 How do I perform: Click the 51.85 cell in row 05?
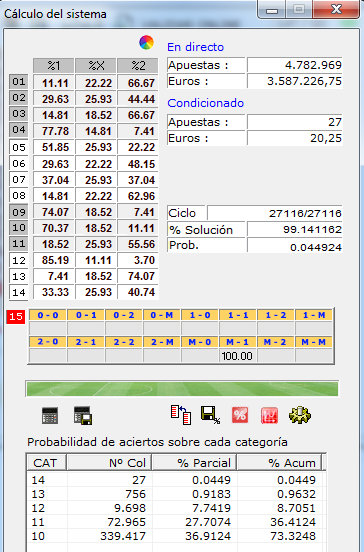click(54, 147)
